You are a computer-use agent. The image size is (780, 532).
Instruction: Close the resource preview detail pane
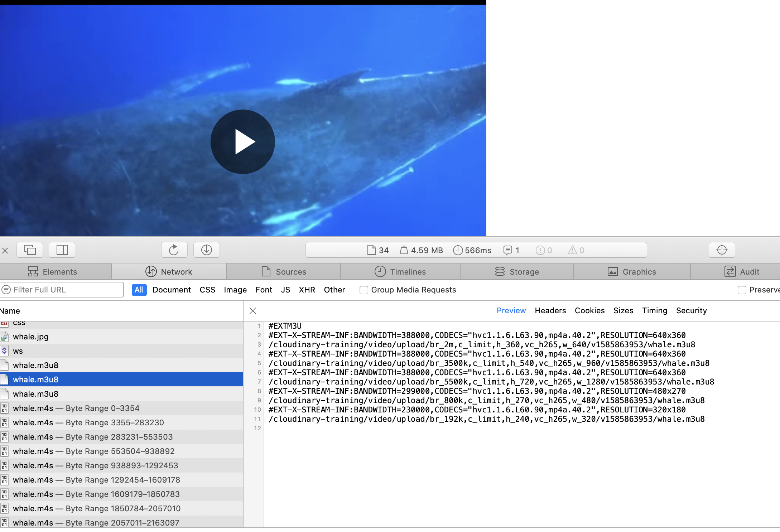click(x=253, y=311)
